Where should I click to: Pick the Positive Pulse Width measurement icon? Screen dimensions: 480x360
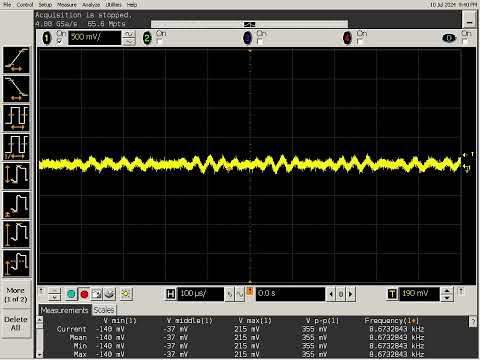pyautogui.click(x=16, y=176)
